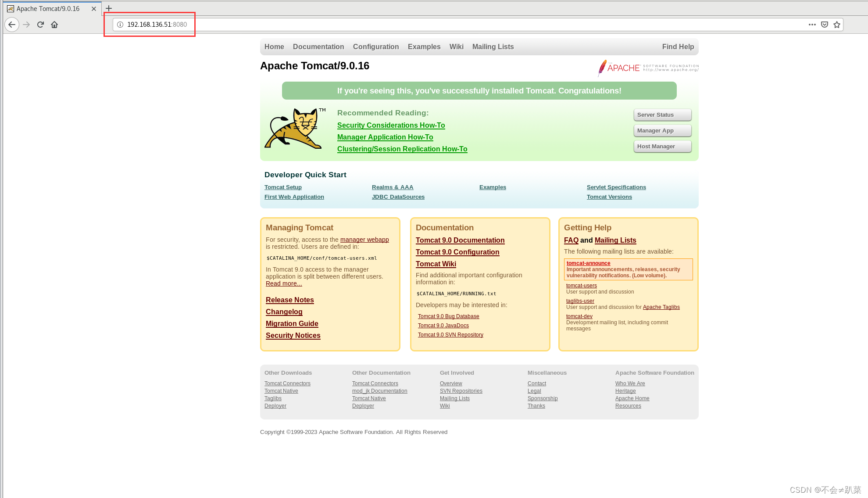
Task: Save page to Pocket icon
Action: [x=825, y=25]
